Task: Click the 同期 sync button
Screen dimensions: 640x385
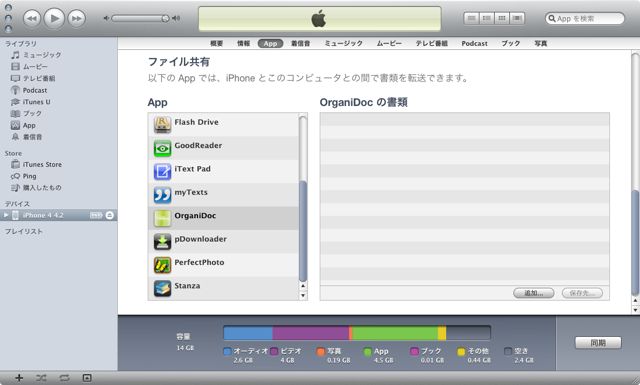Action: click(x=598, y=343)
